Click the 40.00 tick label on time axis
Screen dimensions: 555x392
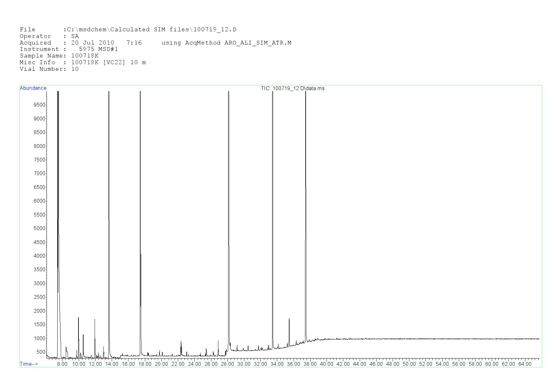click(x=327, y=364)
